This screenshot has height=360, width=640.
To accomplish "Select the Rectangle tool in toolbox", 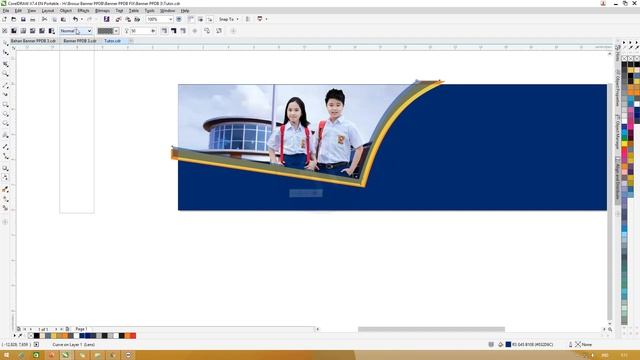I will click(x=5, y=105).
